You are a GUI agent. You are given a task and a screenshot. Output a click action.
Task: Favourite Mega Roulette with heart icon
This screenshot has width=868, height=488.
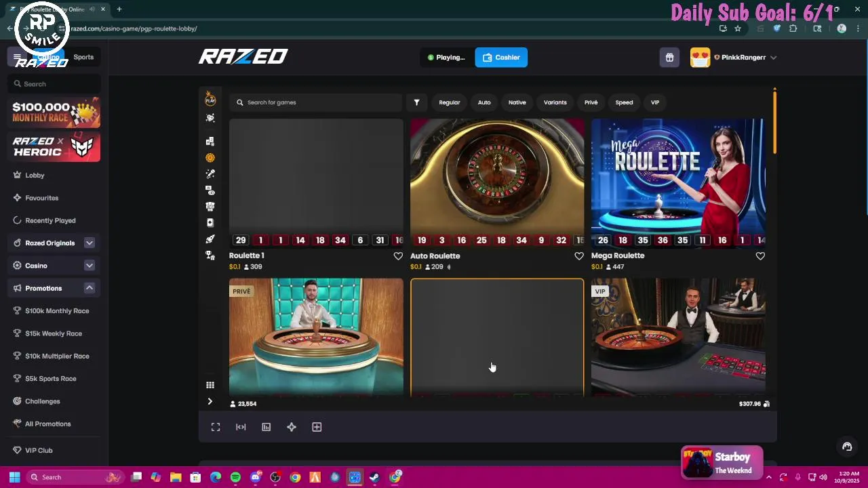click(760, 256)
